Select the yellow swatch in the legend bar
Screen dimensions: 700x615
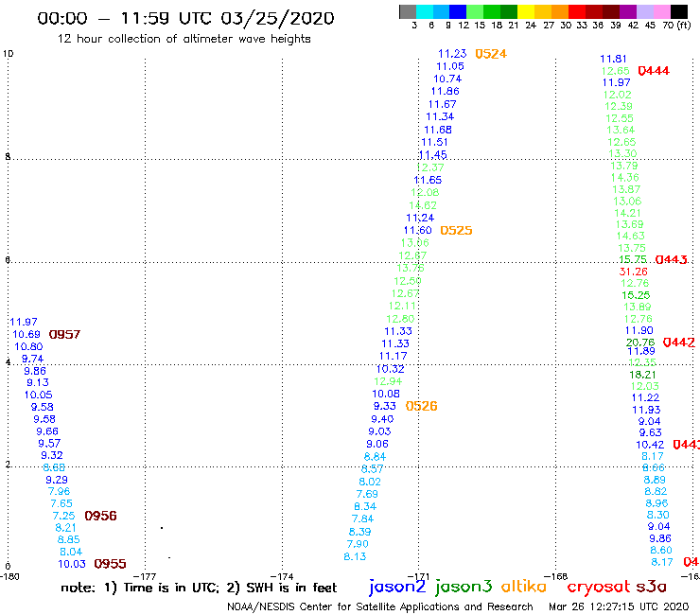click(526, 11)
